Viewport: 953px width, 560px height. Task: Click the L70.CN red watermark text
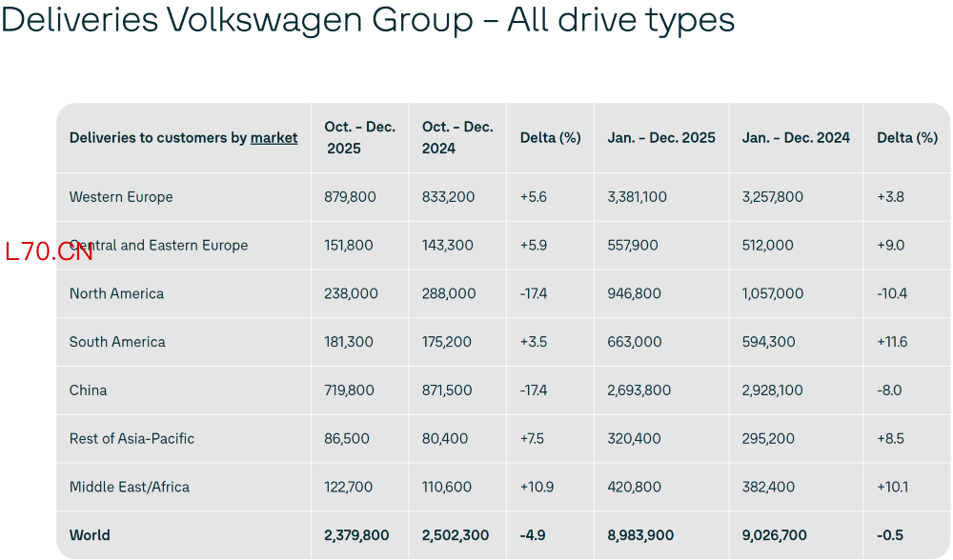tap(49, 251)
